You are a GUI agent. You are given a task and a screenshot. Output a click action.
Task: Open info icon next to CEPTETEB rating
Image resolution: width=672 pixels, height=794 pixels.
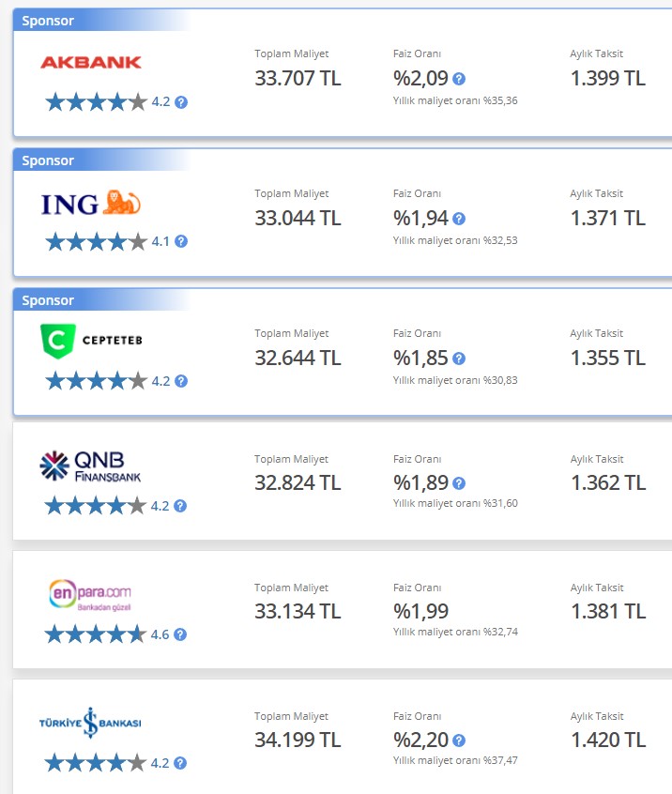pos(181,381)
